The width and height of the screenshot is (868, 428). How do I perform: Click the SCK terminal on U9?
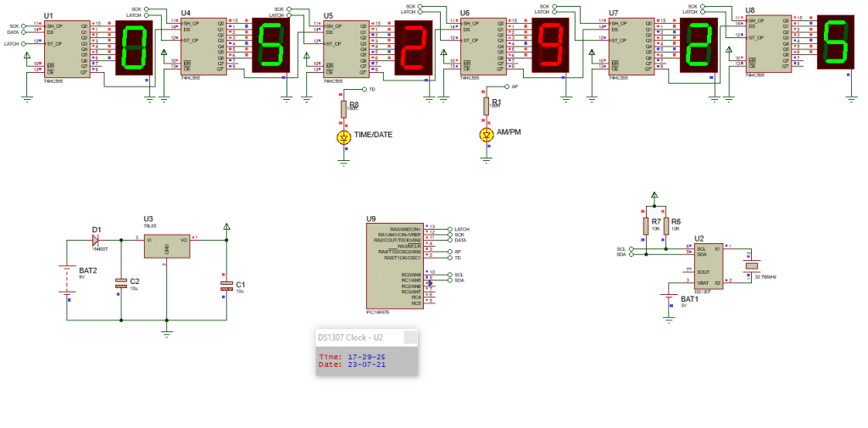[449, 235]
